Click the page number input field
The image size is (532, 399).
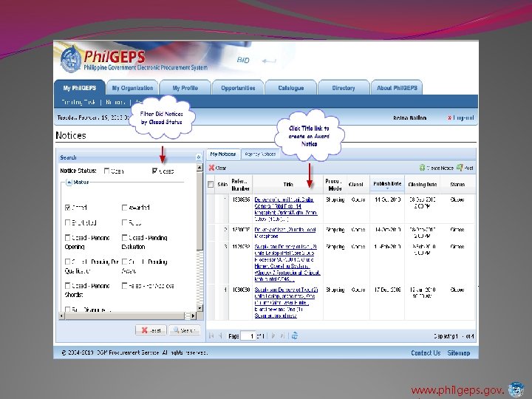coord(248,336)
